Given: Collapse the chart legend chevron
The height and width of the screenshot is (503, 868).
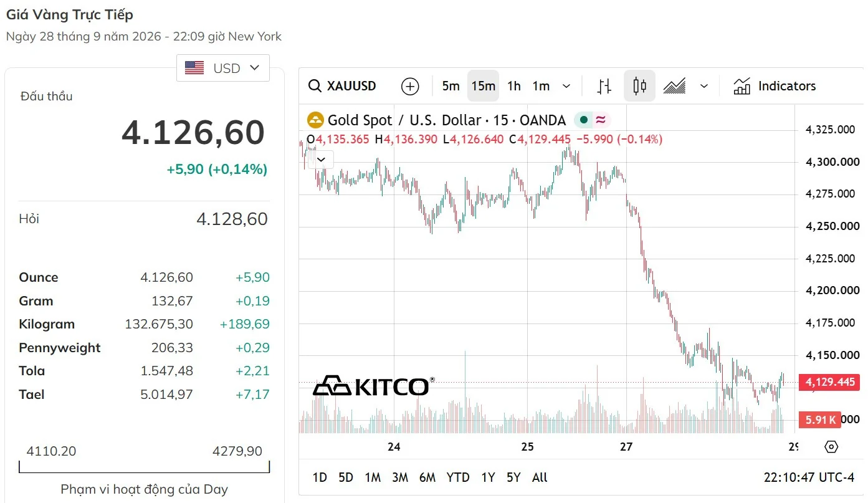Looking at the screenshot, I should tap(322, 160).
